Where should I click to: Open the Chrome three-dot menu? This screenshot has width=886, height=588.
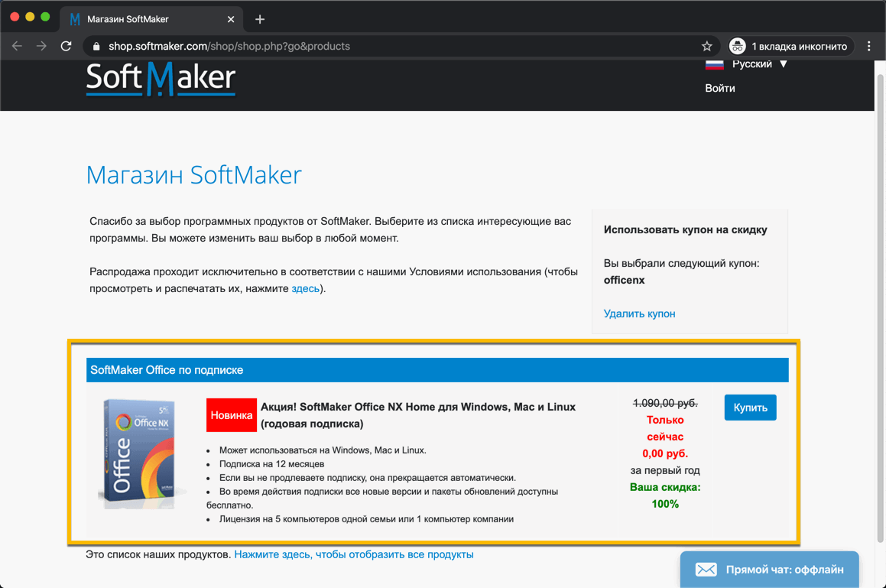coord(868,47)
